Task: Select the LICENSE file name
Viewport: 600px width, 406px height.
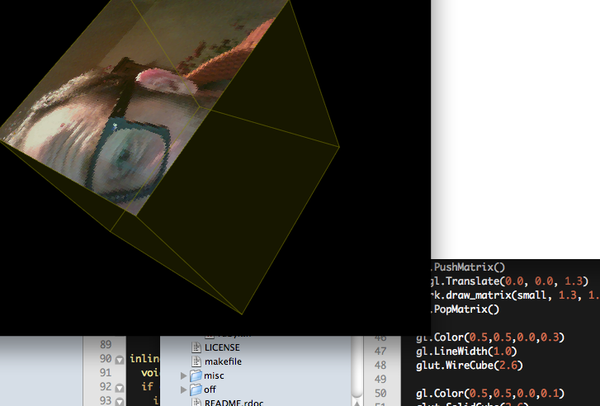Action: pyautogui.click(x=222, y=347)
